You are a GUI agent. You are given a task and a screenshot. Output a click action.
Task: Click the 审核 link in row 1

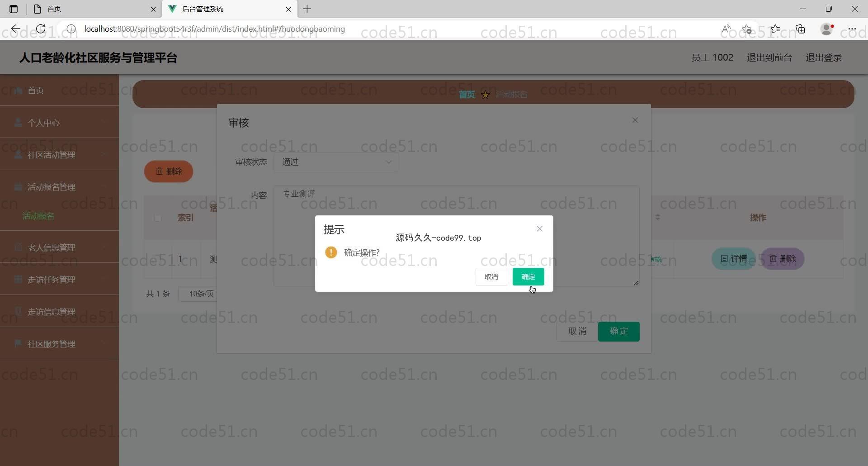[656, 259]
